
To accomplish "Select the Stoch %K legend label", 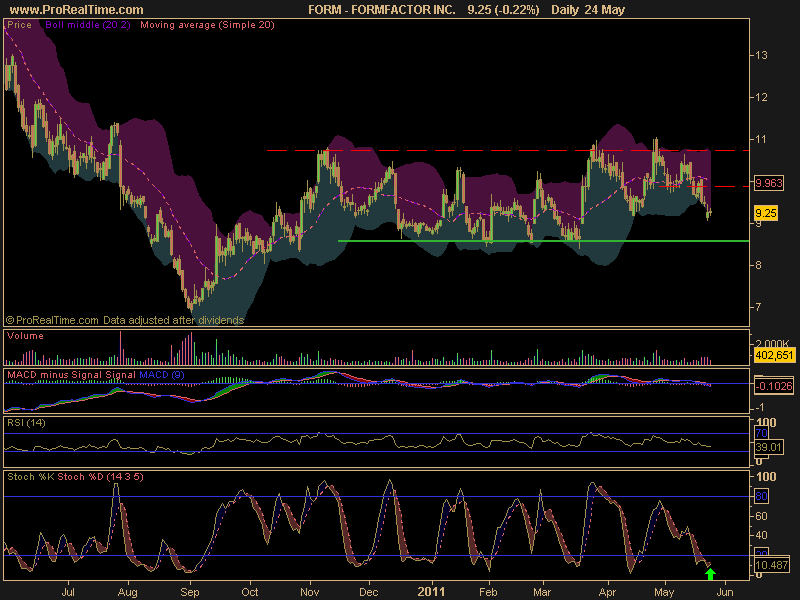I will point(31,477).
